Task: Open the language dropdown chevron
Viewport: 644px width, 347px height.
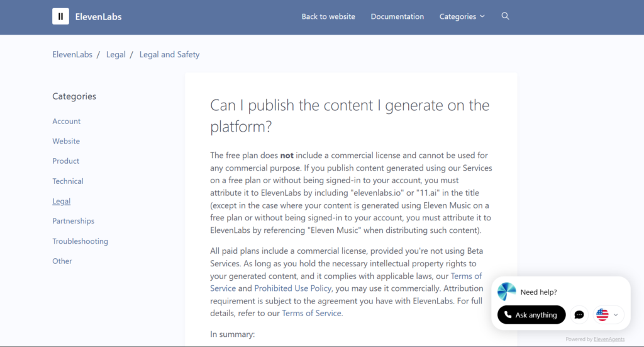Action: click(616, 315)
